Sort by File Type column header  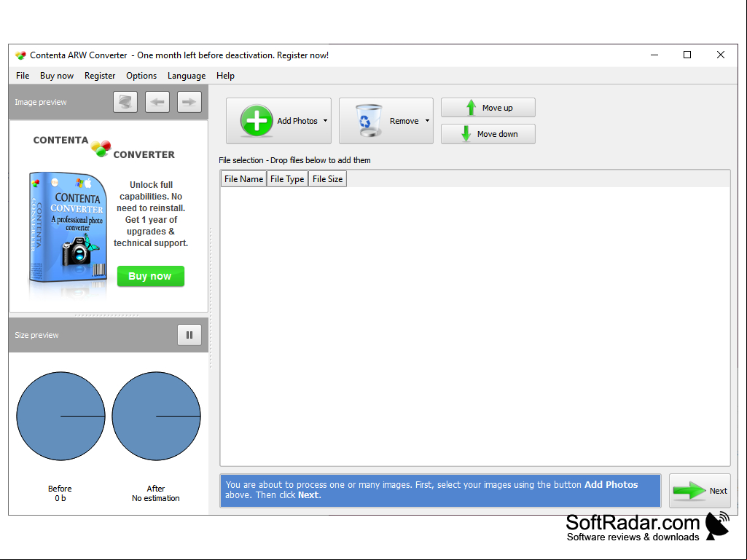pyautogui.click(x=287, y=179)
